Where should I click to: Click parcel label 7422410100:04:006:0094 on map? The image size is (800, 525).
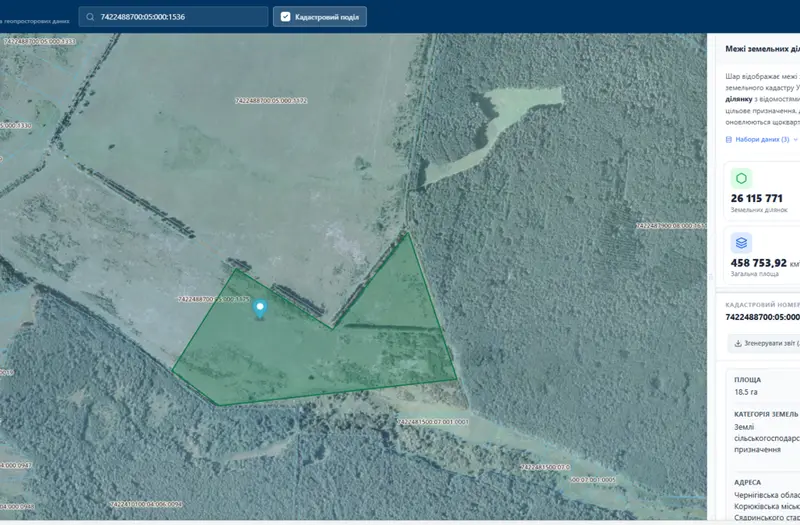pyautogui.click(x=146, y=505)
